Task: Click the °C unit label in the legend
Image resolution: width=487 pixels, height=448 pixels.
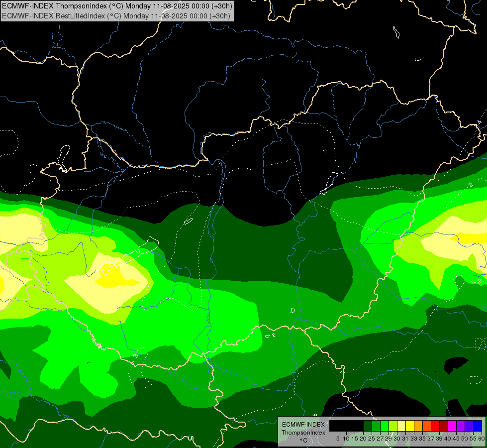Action: 304,440
